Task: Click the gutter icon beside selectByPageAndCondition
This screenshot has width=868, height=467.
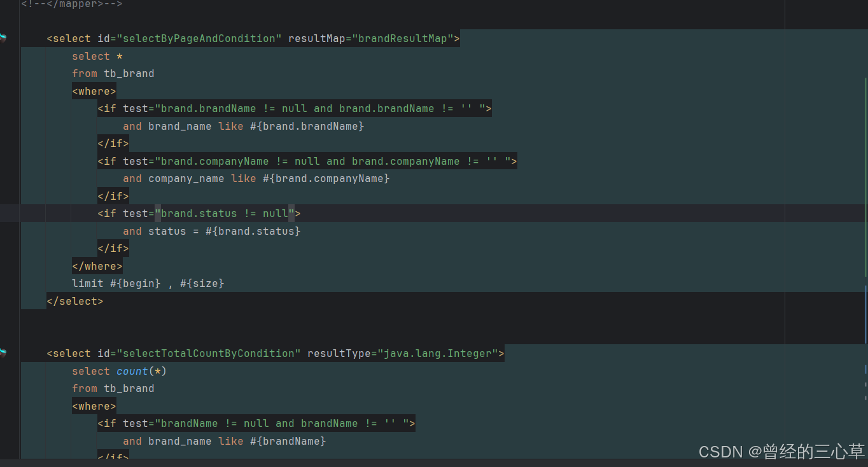Action: point(3,38)
